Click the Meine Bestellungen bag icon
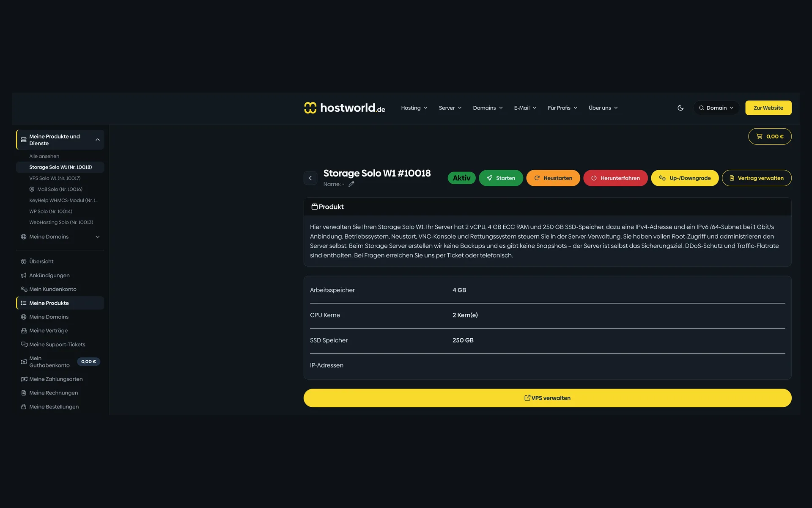Viewport: 812px width, 508px height. pos(24,407)
